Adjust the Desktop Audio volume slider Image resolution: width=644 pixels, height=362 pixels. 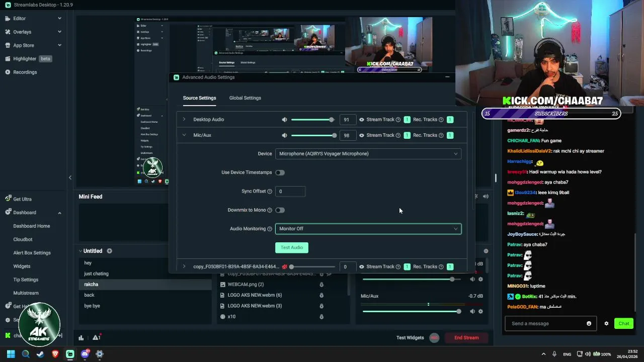pyautogui.click(x=312, y=120)
